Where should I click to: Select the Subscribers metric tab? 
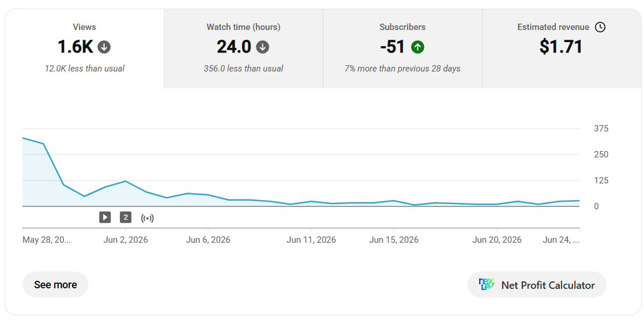tap(402, 48)
